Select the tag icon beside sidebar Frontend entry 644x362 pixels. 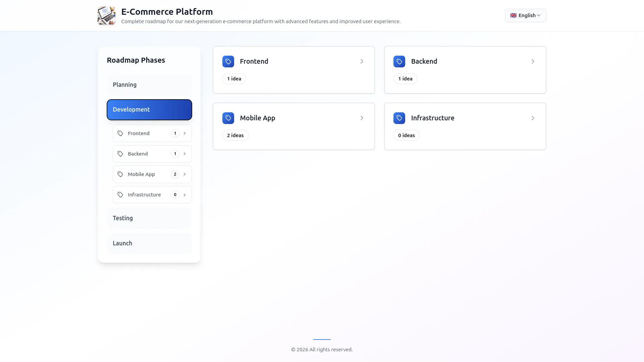(120, 133)
